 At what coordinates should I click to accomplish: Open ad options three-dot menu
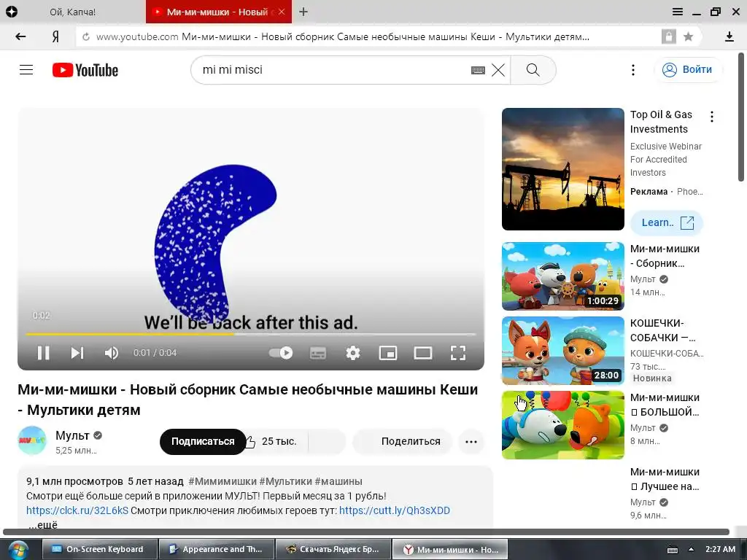(712, 117)
